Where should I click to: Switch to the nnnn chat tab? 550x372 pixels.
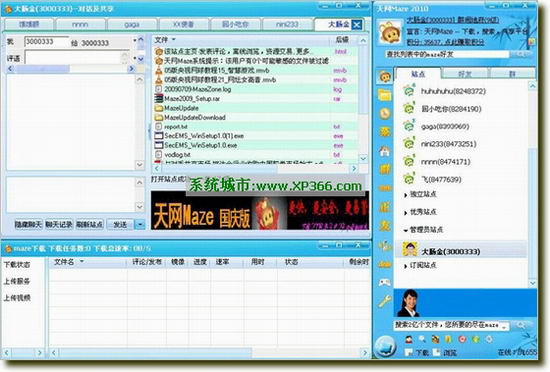(80, 24)
